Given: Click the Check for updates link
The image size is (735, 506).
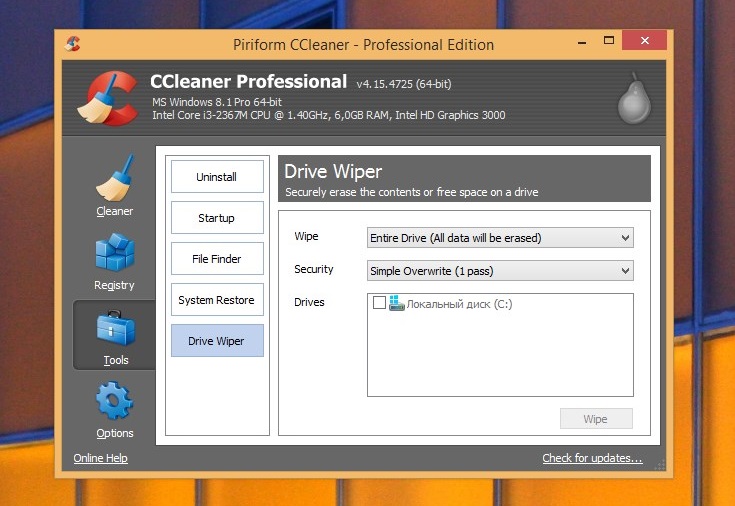Looking at the screenshot, I should click(x=592, y=459).
